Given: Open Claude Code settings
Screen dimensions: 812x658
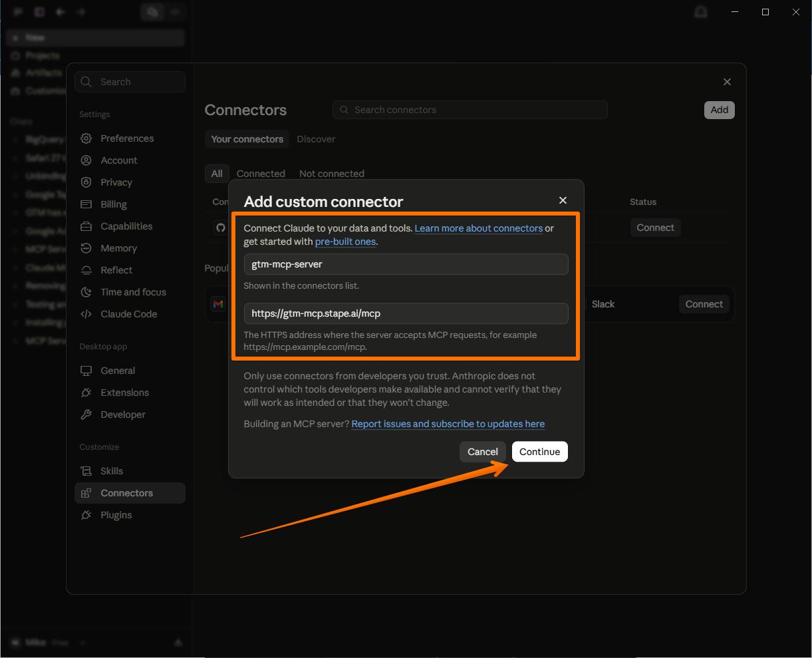Looking at the screenshot, I should tap(130, 314).
